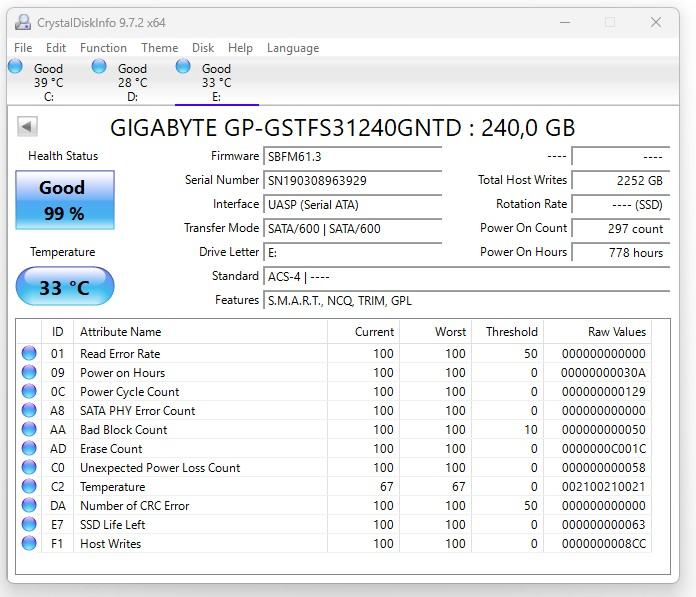Select the Host Writes attribute row
The width and height of the screenshot is (696, 597).
pyautogui.click(x=110, y=543)
